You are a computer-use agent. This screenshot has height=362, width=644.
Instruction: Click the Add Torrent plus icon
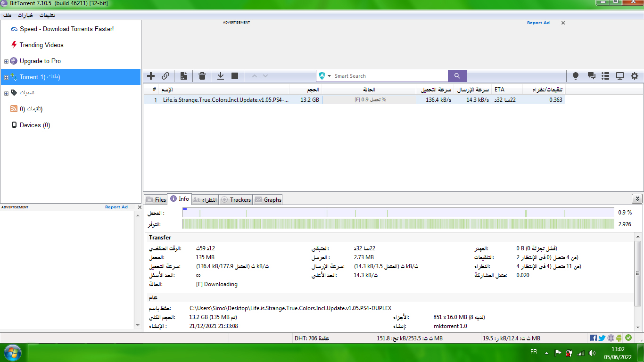pos(151,76)
